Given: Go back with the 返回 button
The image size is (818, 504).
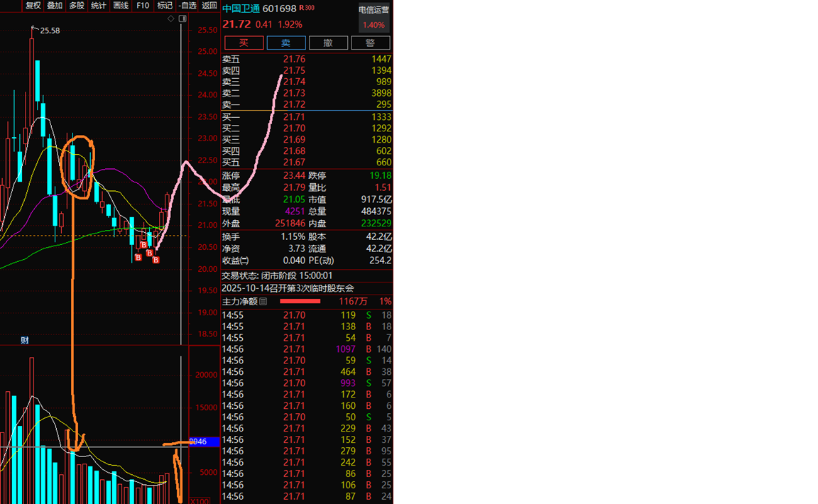Looking at the screenshot, I should pos(209,5).
